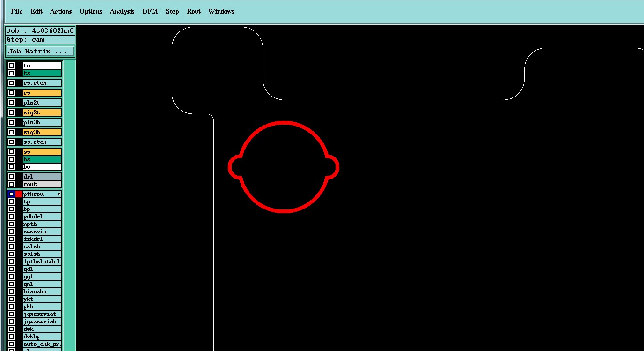Show the pln2t layer via its checkbox

coord(11,103)
